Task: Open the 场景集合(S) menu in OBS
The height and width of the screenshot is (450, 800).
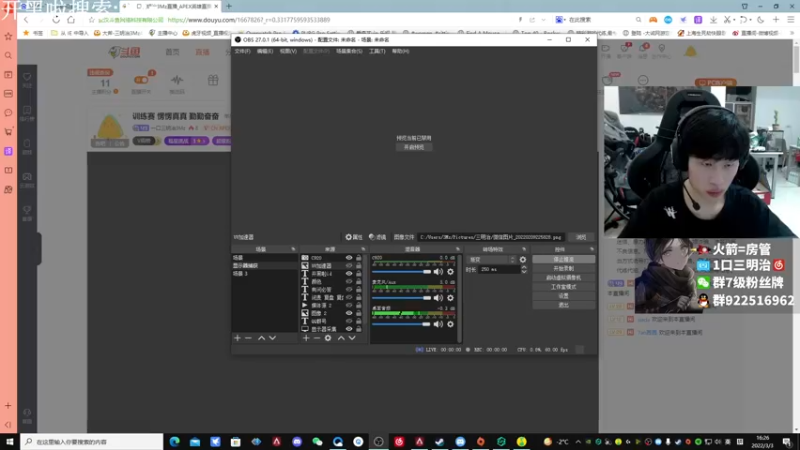Action: click(x=349, y=51)
